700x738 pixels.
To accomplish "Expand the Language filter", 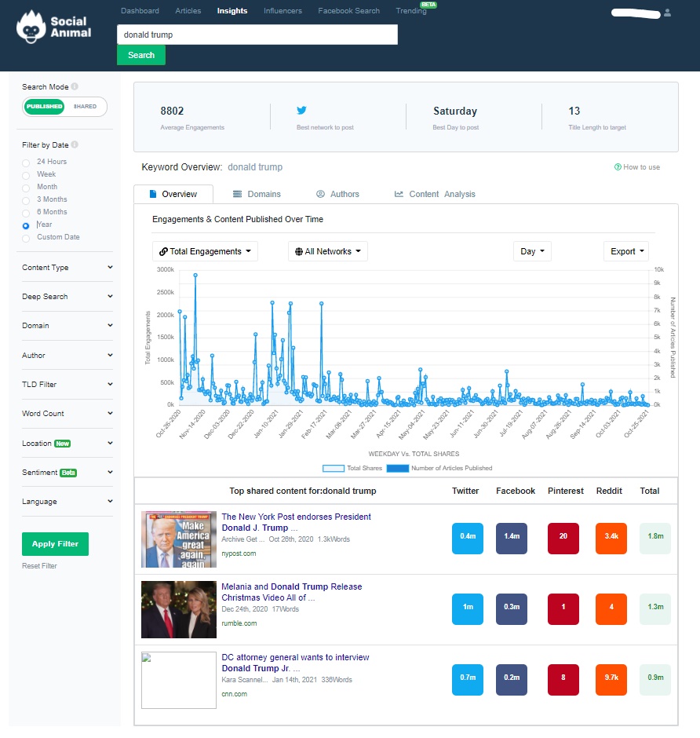I will [x=67, y=502].
